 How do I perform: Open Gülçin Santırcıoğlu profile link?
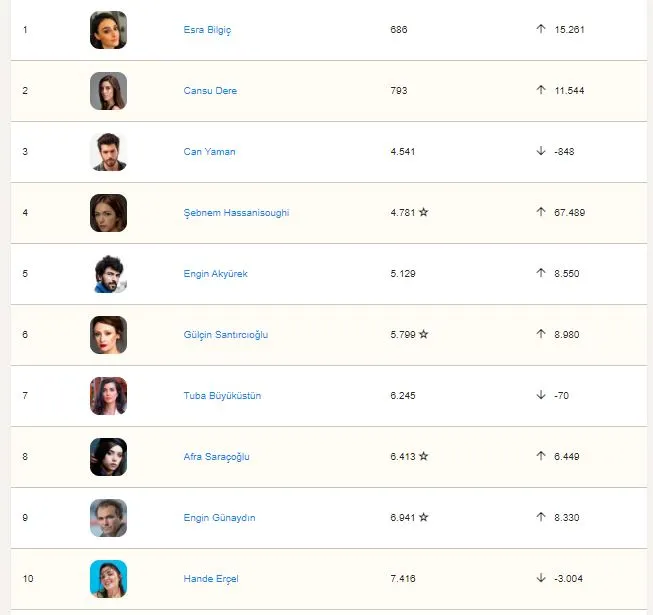(x=226, y=335)
